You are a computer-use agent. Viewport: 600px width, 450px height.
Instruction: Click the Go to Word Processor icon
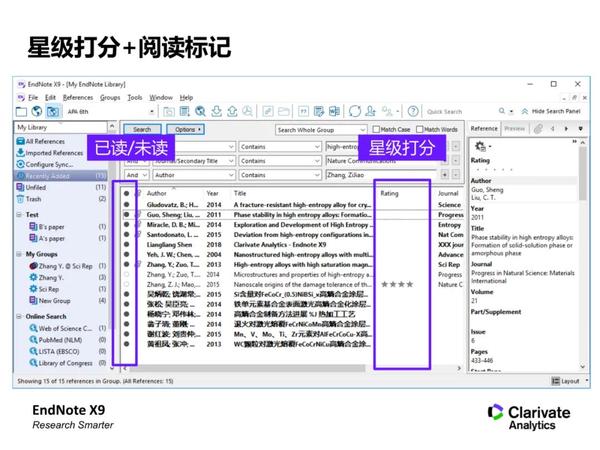334,111
